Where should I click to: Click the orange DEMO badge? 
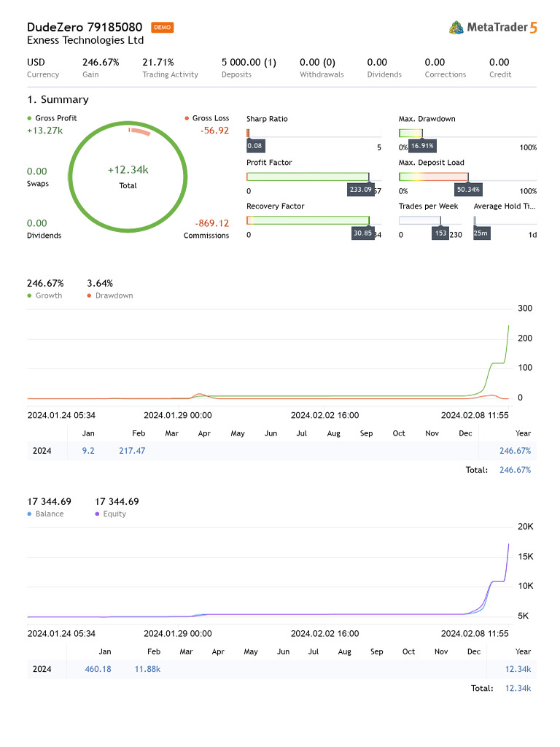pyautogui.click(x=163, y=28)
